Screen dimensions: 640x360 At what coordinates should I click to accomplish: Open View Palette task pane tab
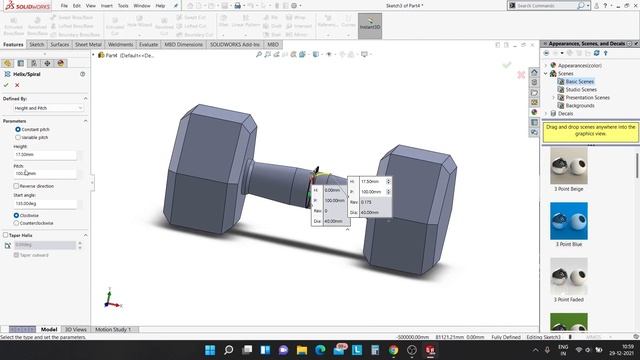click(534, 102)
